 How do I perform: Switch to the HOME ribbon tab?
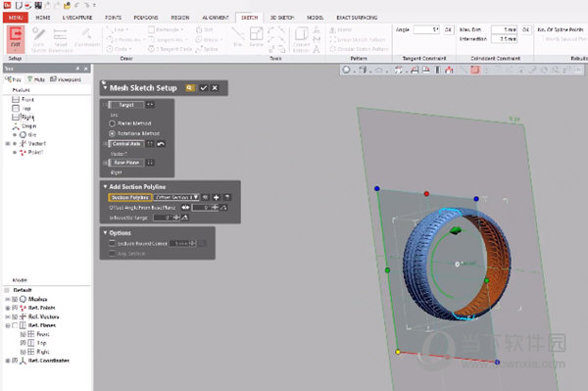(43, 18)
